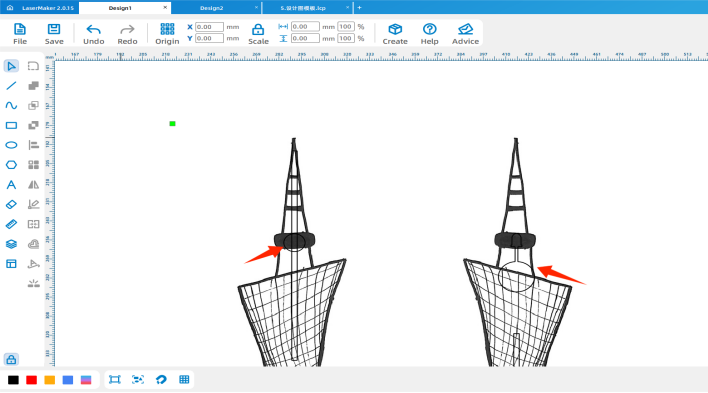This screenshot has width=708, height=393.
Task: Add a new tab with plus button
Action: 359,8
